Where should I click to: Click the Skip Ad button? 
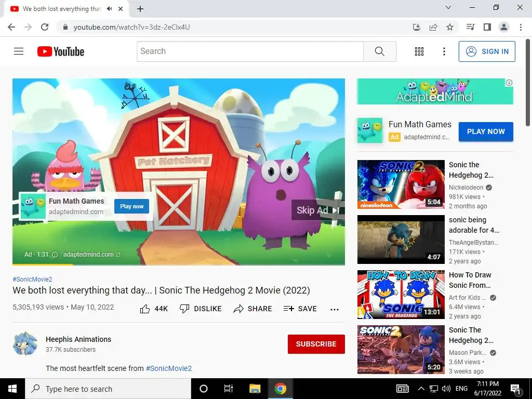tap(318, 210)
